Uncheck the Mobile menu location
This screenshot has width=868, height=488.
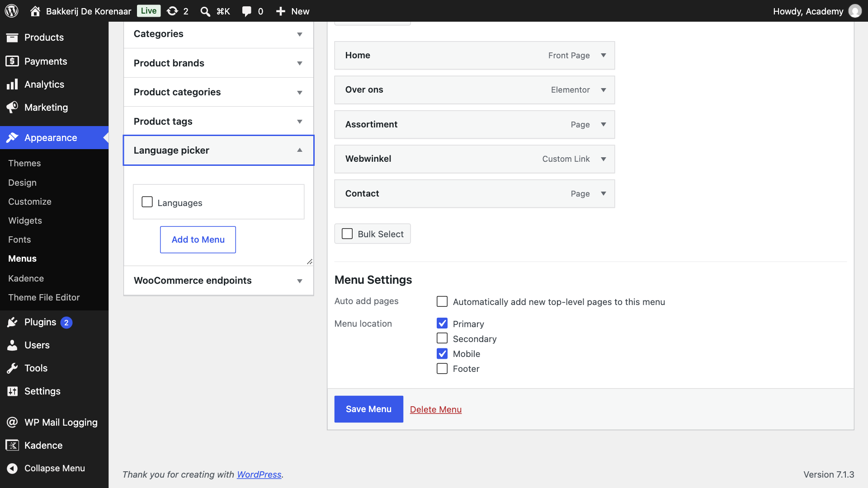442,353
